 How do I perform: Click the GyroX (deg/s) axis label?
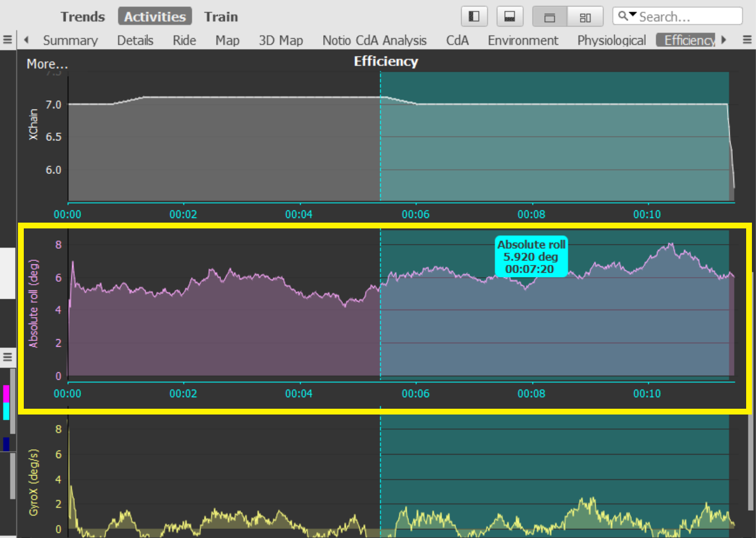tap(34, 482)
